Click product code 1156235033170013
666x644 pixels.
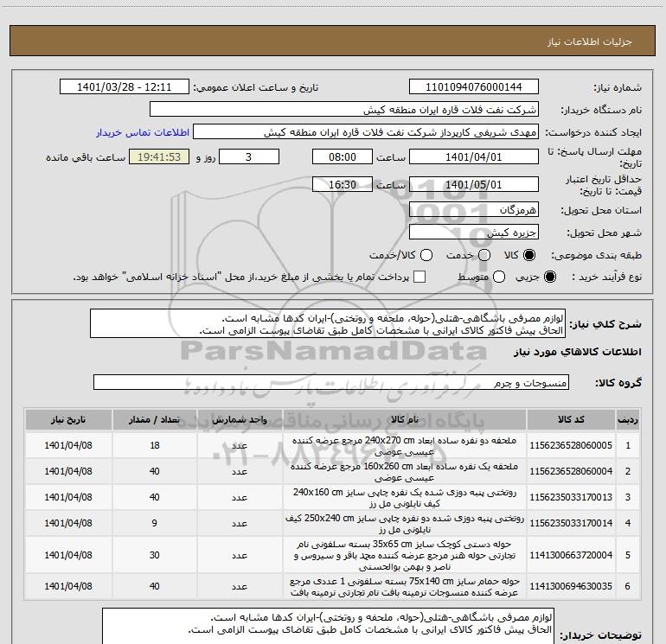coord(571,497)
